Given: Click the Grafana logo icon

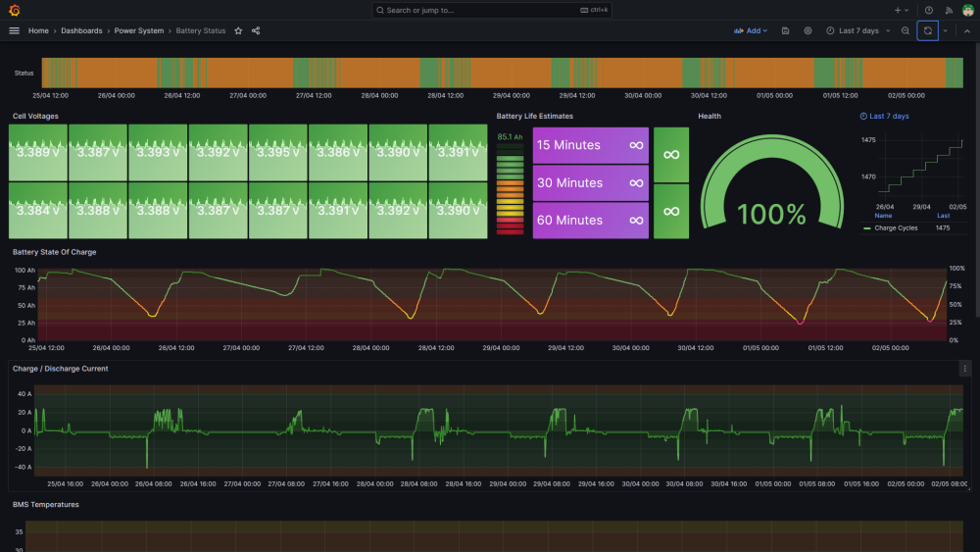Looking at the screenshot, I should (14, 10).
